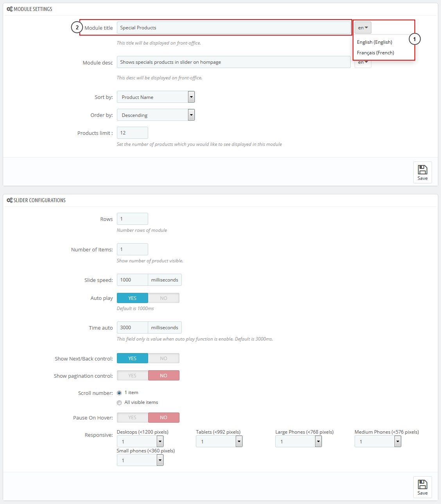Screen dimensions: 441x504
Task: Open the Sort by dropdown
Action: point(156,97)
